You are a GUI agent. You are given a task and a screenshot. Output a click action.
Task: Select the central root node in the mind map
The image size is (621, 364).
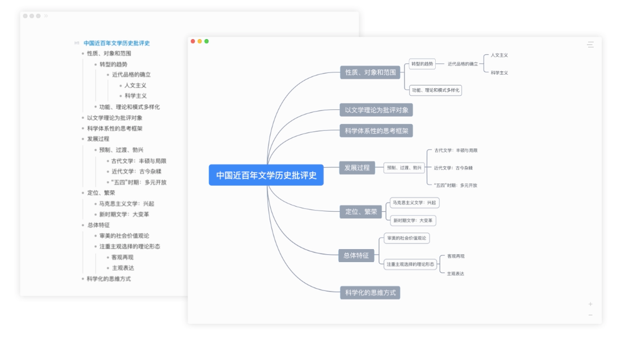click(x=266, y=176)
